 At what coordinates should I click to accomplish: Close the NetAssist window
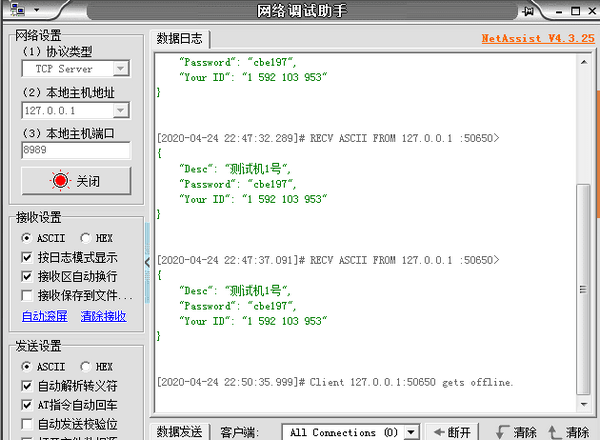point(592,11)
